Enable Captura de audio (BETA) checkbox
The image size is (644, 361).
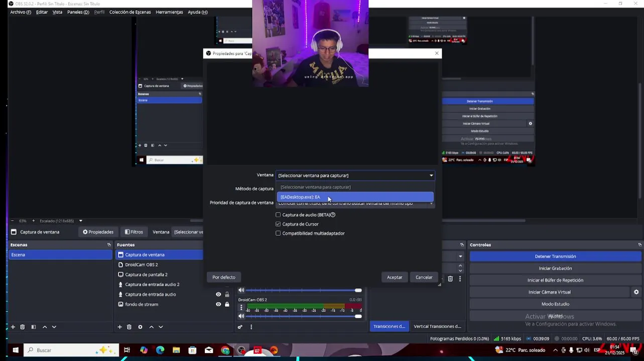[x=278, y=215]
